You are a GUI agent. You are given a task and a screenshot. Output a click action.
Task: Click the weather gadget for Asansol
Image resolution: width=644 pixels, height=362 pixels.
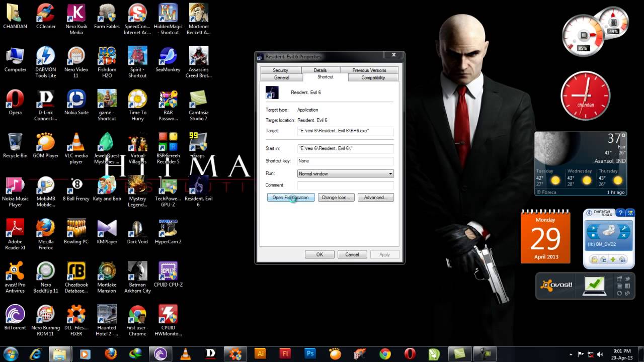tap(582, 164)
